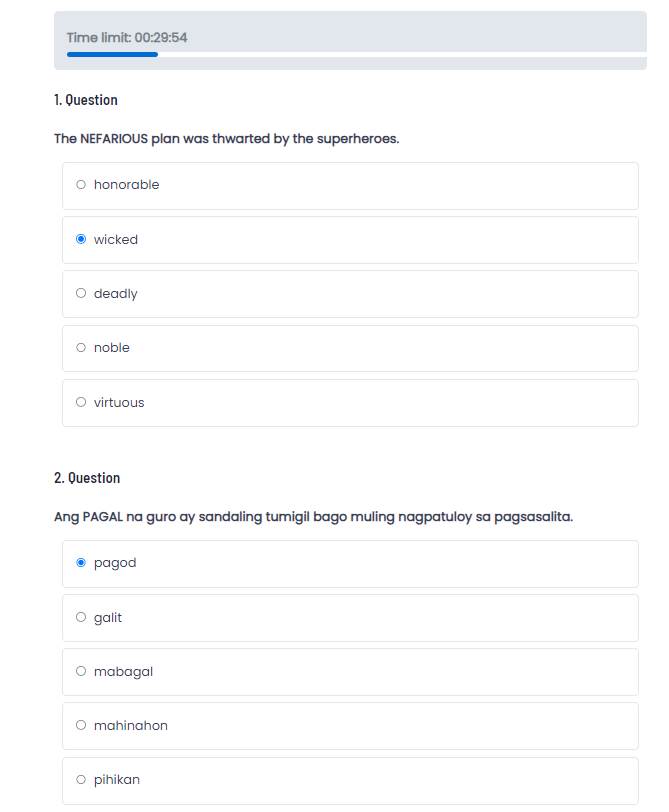Click the "1. Question" heading

(x=86, y=100)
